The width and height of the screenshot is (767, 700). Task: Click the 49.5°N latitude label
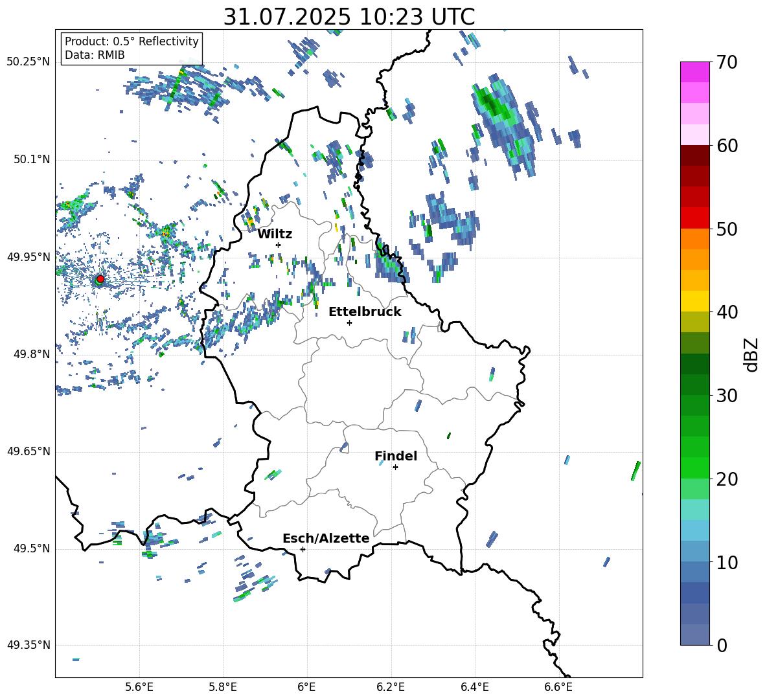pyautogui.click(x=31, y=548)
